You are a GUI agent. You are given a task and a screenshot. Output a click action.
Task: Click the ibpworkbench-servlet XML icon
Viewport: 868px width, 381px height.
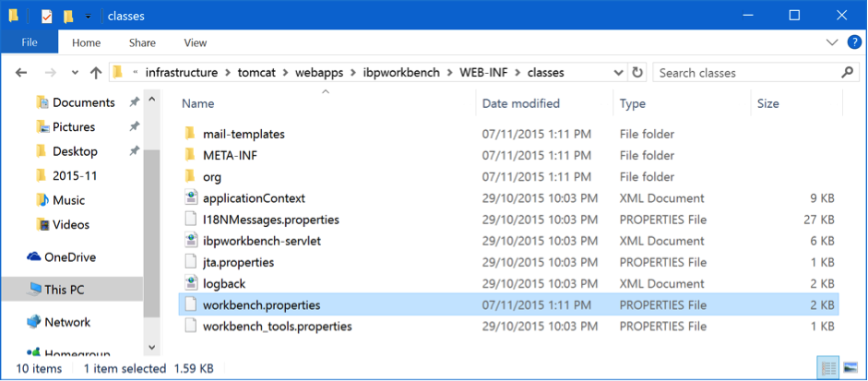(190, 241)
